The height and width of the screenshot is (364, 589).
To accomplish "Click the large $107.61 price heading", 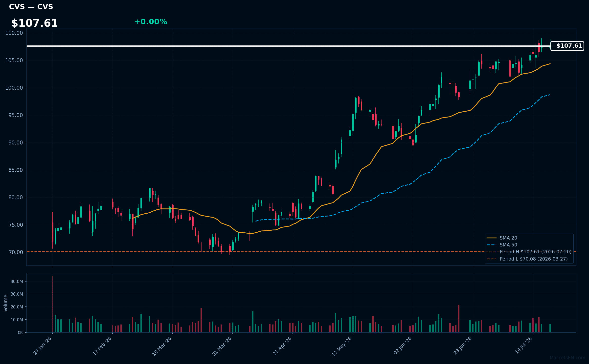I will pyautogui.click(x=34, y=23).
